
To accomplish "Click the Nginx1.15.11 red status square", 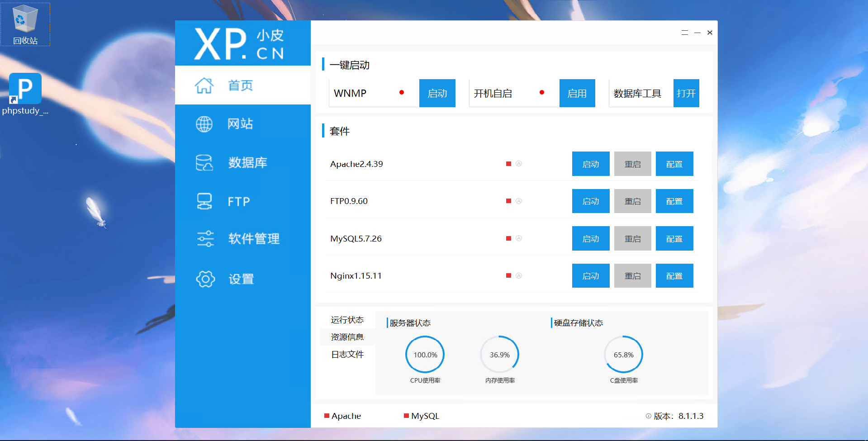I will [x=508, y=275].
